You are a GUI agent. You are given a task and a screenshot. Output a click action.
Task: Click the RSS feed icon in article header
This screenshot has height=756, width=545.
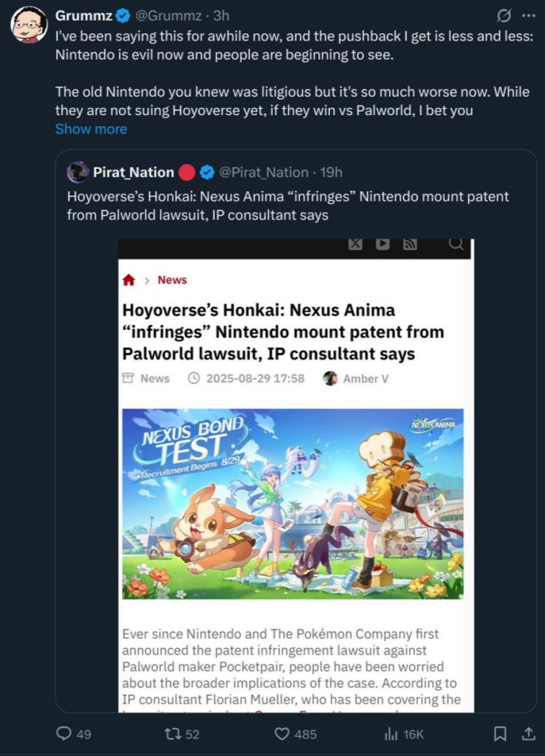coord(410,244)
